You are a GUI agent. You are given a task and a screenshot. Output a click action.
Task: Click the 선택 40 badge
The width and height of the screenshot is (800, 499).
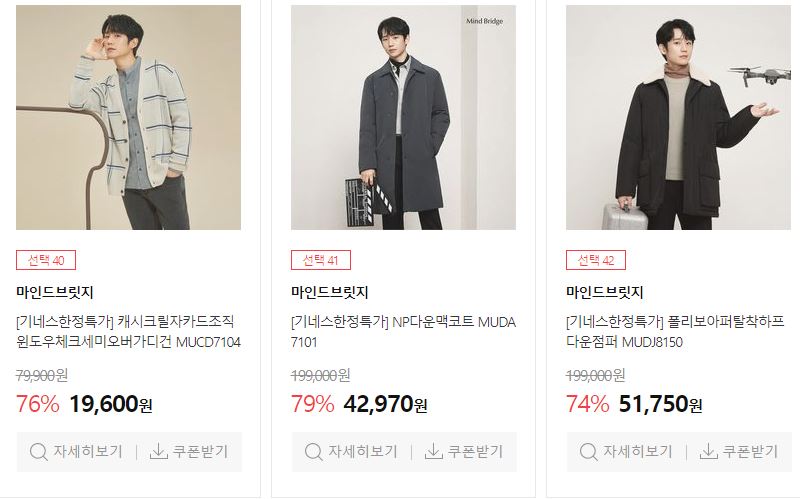(46, 260)
